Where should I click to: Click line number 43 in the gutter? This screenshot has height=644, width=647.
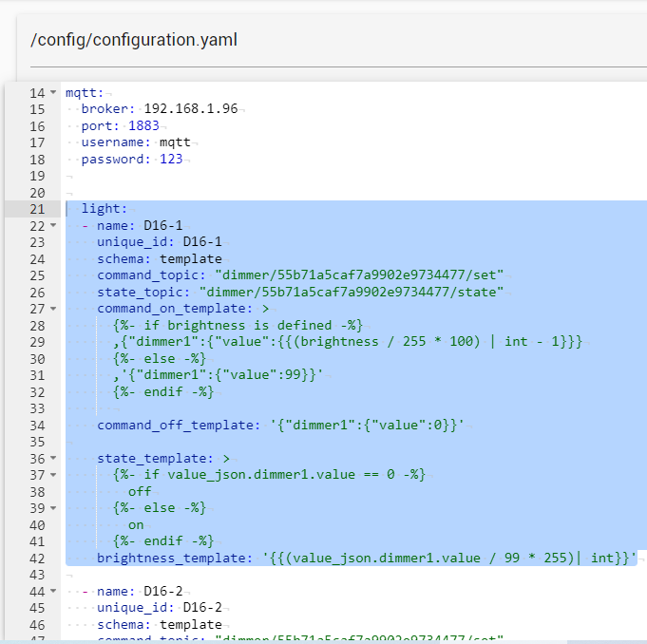pos(37,575)
